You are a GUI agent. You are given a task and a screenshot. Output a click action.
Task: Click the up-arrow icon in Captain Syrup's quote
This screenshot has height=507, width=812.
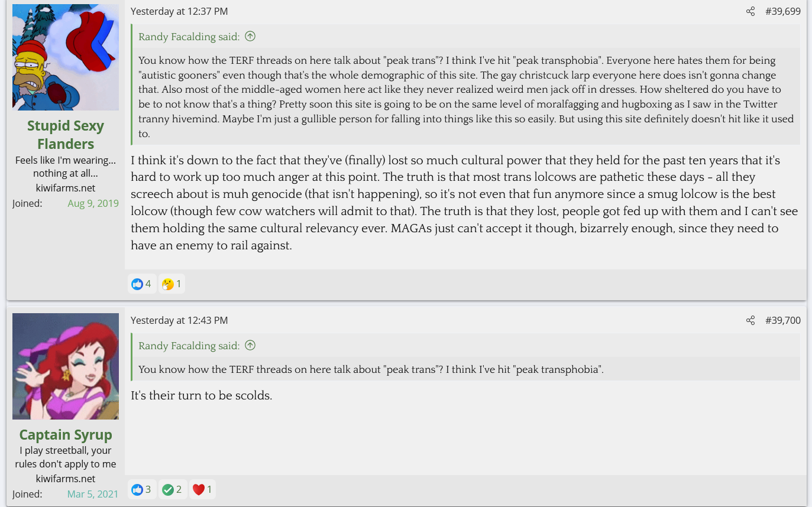point(250,346)
